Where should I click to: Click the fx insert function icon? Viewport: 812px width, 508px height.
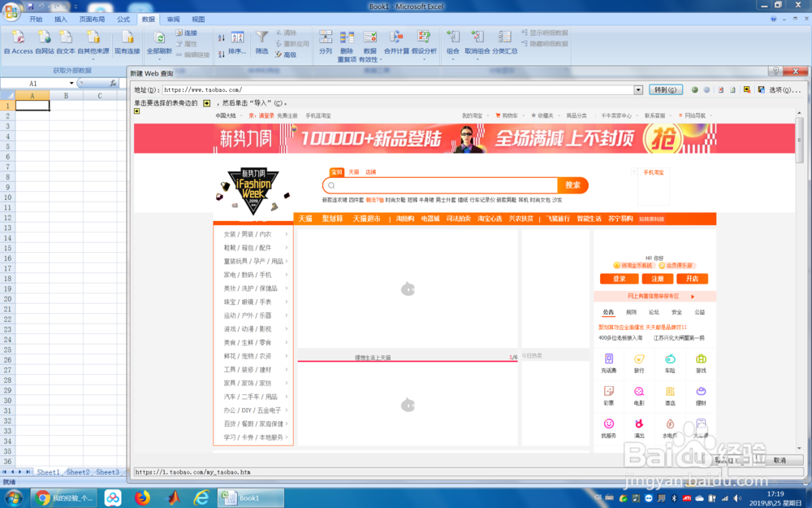tap(113, 83)
